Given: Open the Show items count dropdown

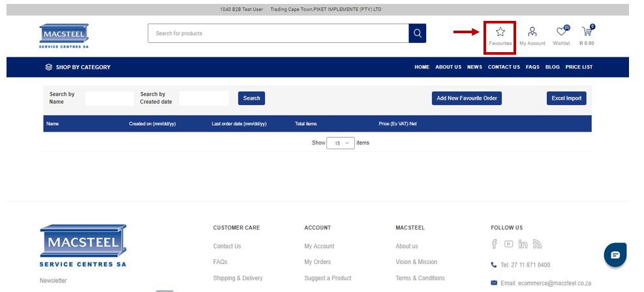Looking at the screenshot, I should click(x=340, y=143).
